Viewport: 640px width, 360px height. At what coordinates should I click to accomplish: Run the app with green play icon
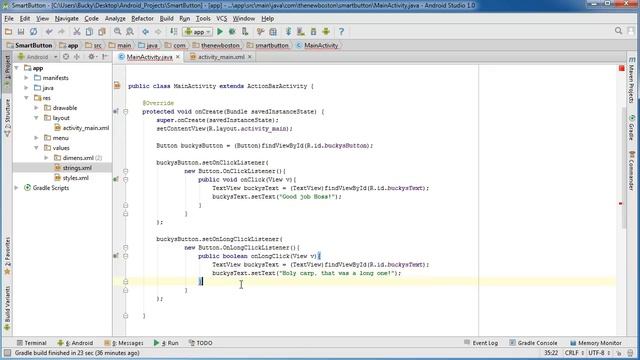tap(220, 31)
